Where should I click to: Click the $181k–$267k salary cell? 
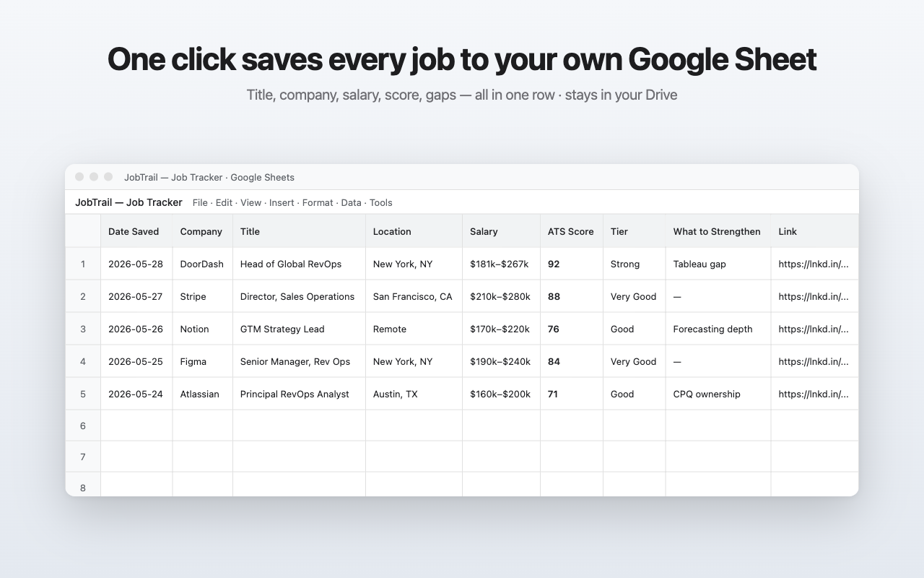click(x=501, y=264)
